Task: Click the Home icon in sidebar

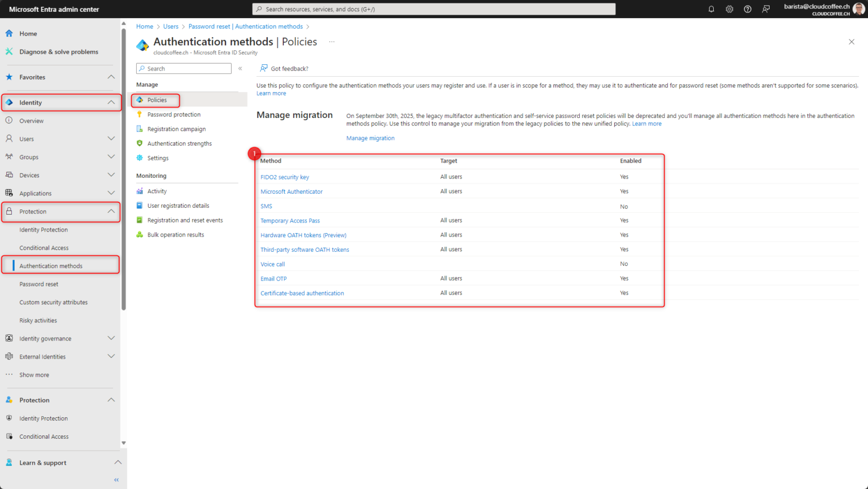Action: coord(9,33)
